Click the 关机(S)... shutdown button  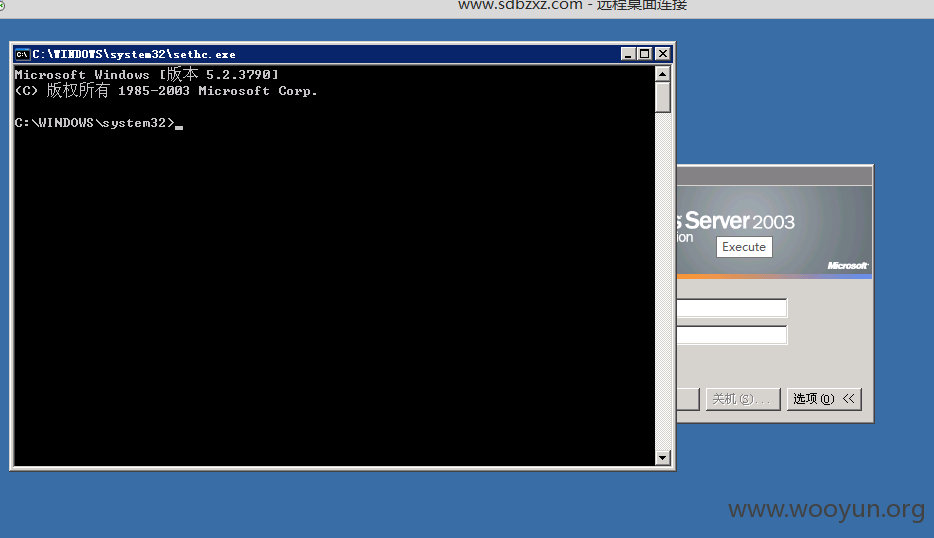pyautogui.click(x=743, y=399)
